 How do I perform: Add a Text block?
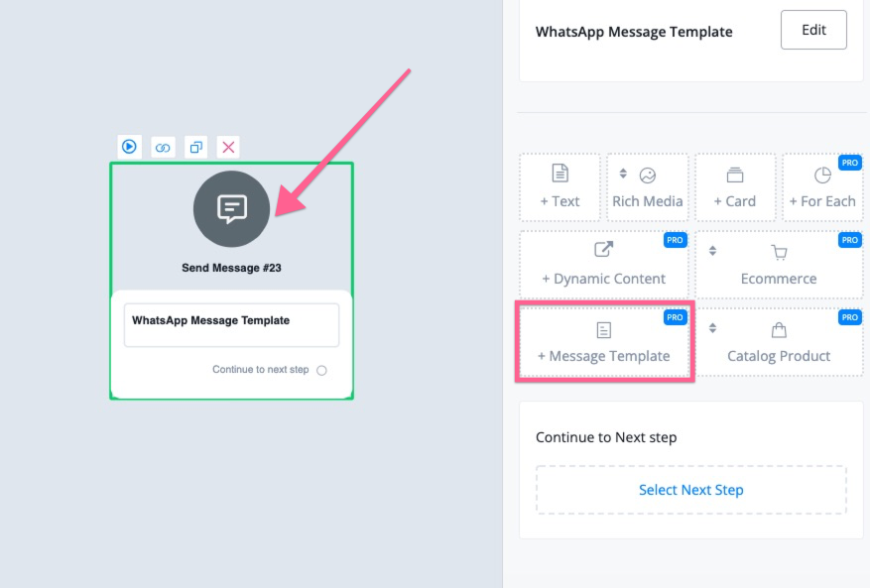click(x=559, y=187)
